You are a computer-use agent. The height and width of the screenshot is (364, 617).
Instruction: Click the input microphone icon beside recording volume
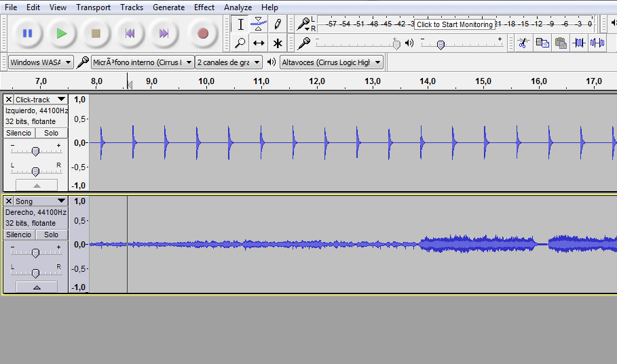[x=304, y=43]
